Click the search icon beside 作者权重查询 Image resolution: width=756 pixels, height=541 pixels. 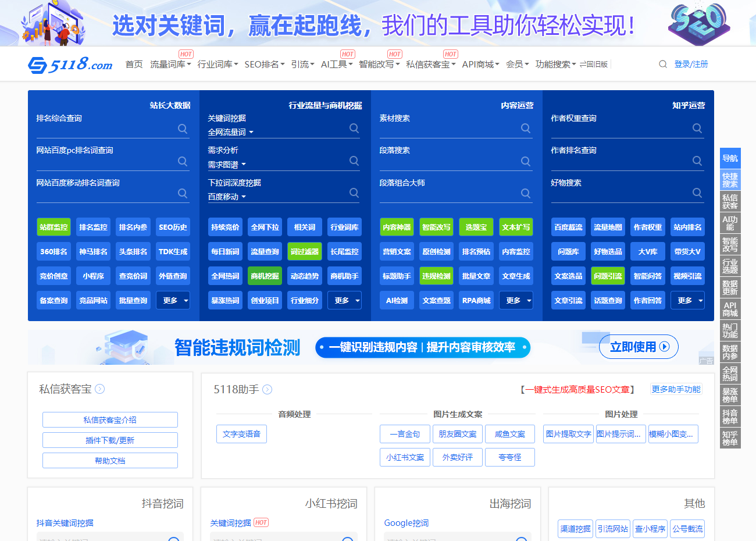pyautogui.click(x=697, y=129)
